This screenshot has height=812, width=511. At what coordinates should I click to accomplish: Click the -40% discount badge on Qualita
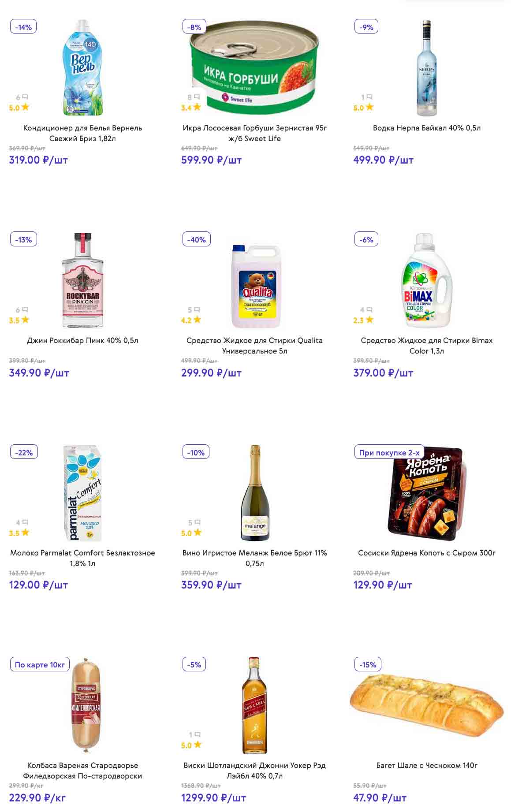click(x=196, y=239)
